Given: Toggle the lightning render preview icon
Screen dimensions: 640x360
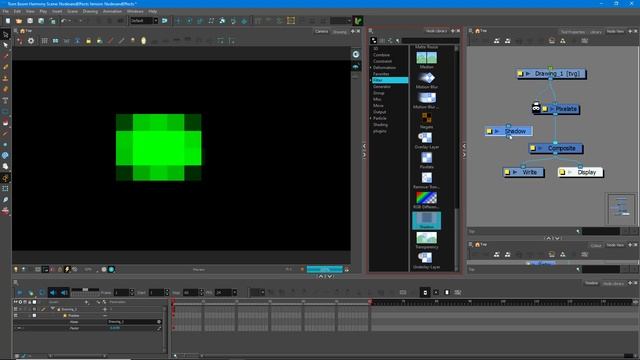Looking at the screenshot, I should [67, 269].
